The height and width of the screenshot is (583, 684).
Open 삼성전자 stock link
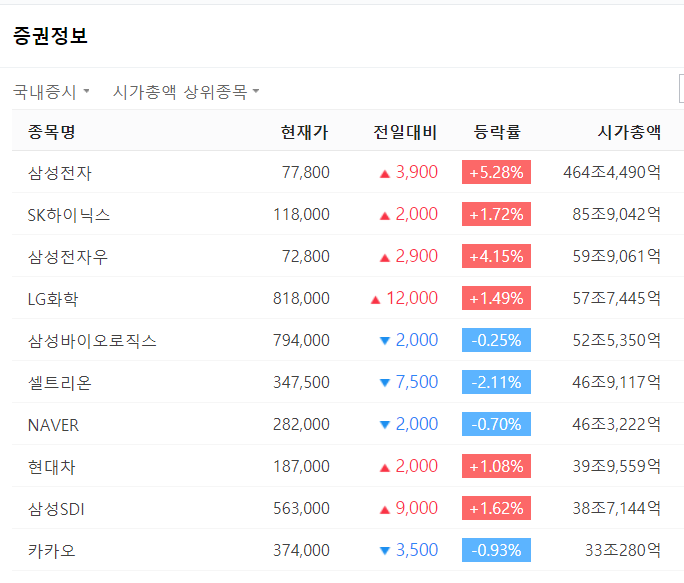(x=60, y=173)
